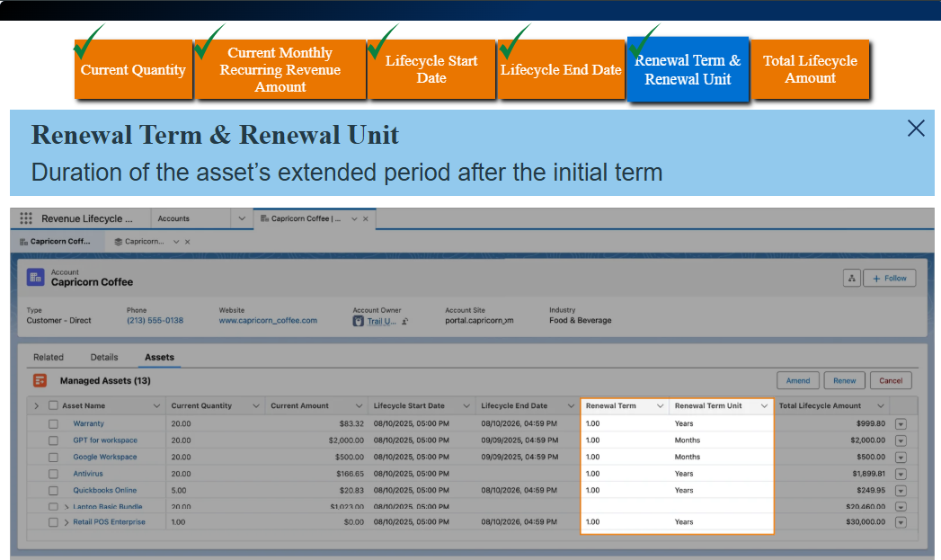Expand the Retail POS Enterprise row

click(67, 522)
